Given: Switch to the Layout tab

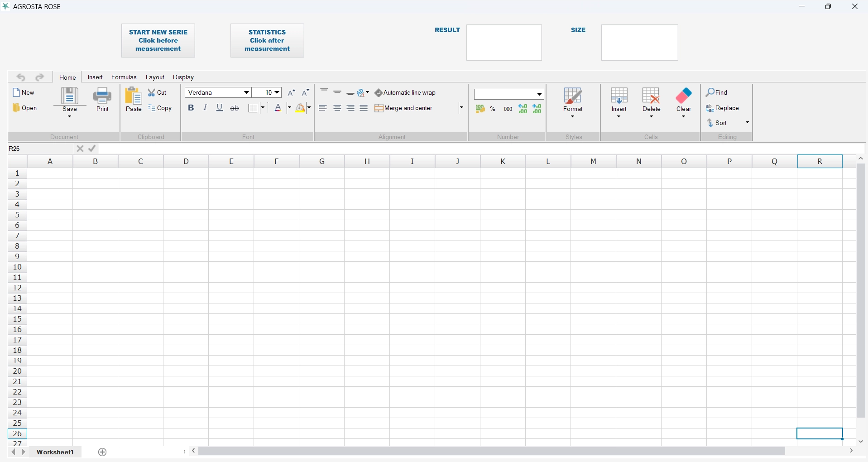Looking at the screenshot, I should tap(155, 77).
